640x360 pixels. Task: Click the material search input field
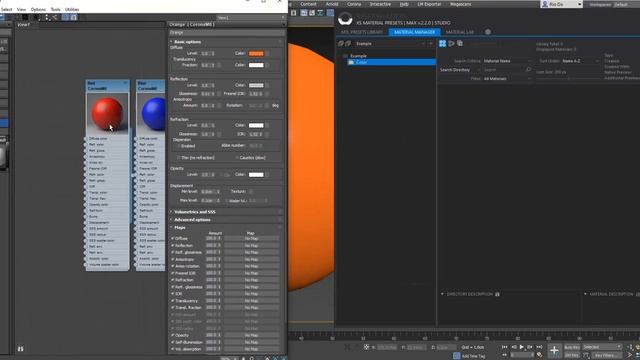(504, 70)
